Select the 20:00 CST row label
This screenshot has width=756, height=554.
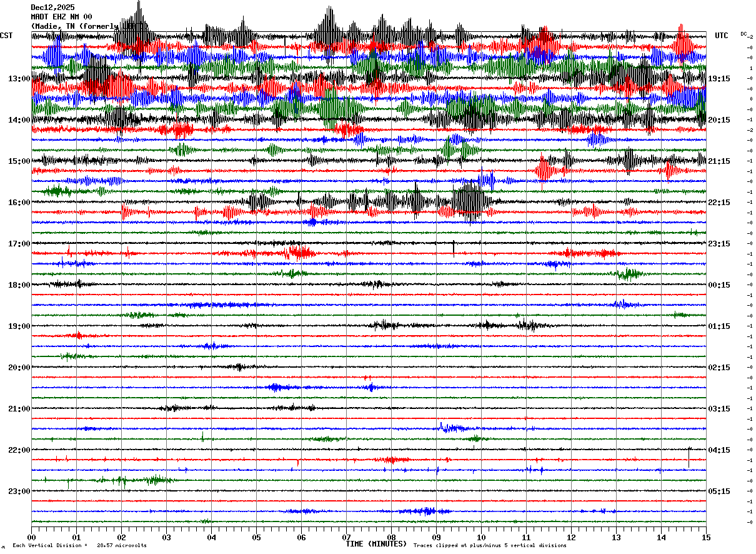[19, 368]
